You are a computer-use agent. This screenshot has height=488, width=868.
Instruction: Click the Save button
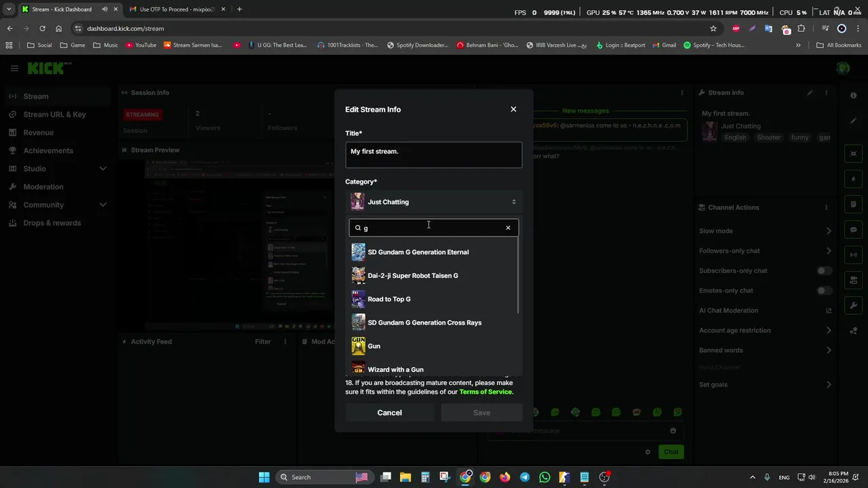pyautogui.click(x=481, y=413)
